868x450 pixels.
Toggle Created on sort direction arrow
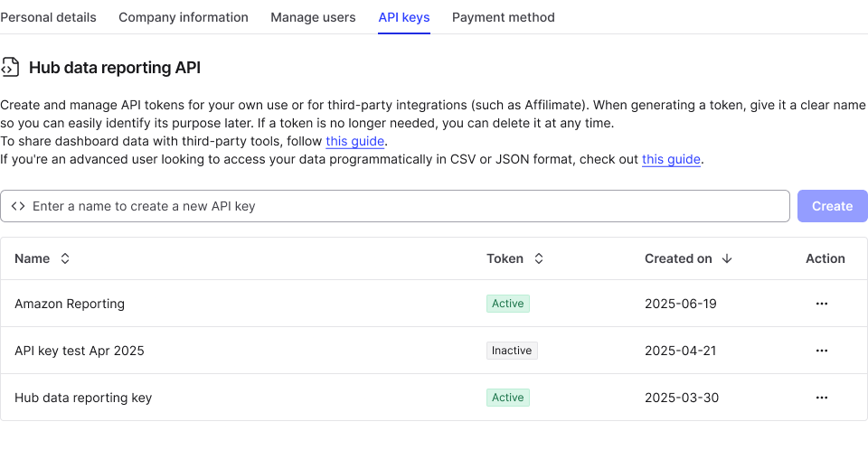pos(727,258)
